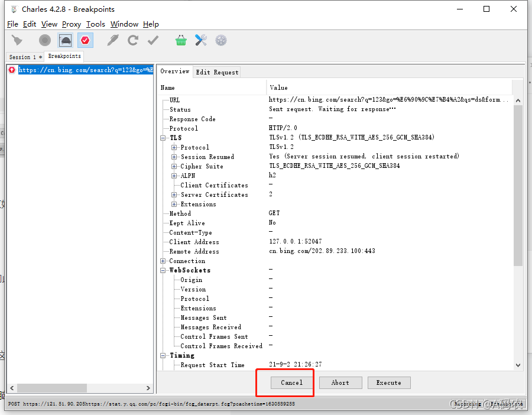Expand the TLS Extensions node

[174, 205]
